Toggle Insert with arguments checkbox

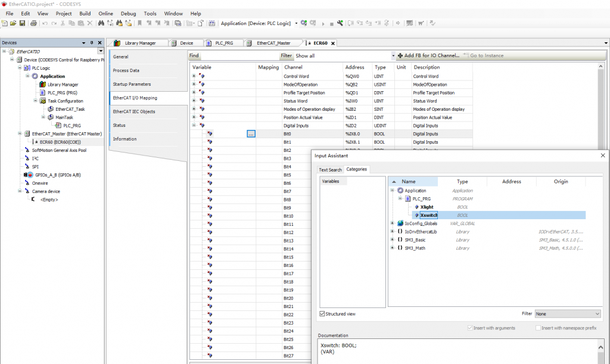tap(470, 328)
